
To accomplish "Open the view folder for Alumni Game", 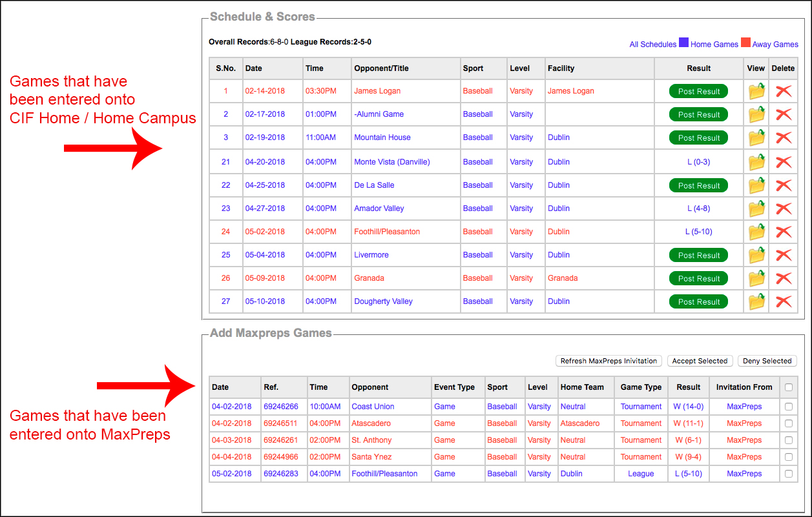I will (756, 115).
